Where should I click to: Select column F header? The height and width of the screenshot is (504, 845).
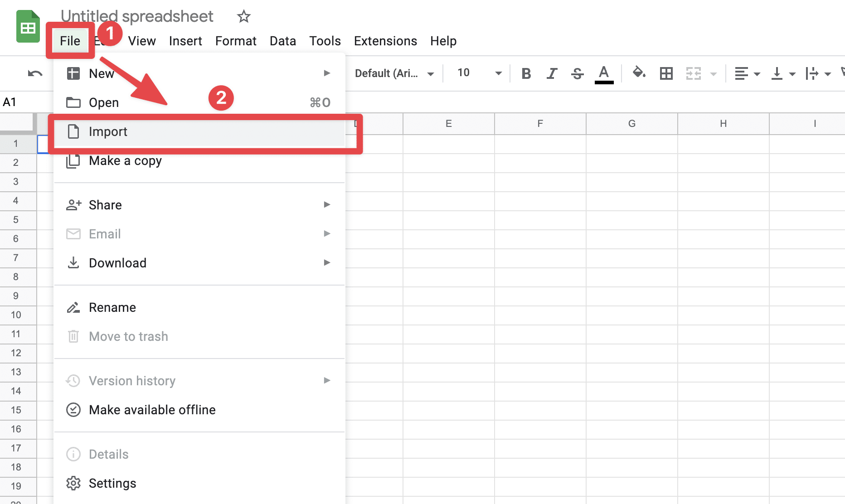[540, 124]
